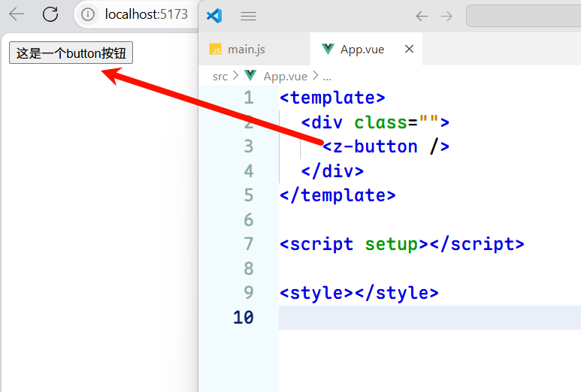Click the VS Code command center search box
Viewport: 581px width, 392px height.
pyautogui.click(x=523, y=16)
